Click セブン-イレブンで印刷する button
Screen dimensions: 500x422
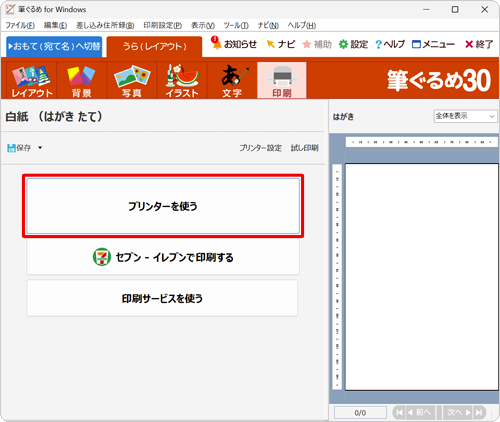click(x=163, y=257)
